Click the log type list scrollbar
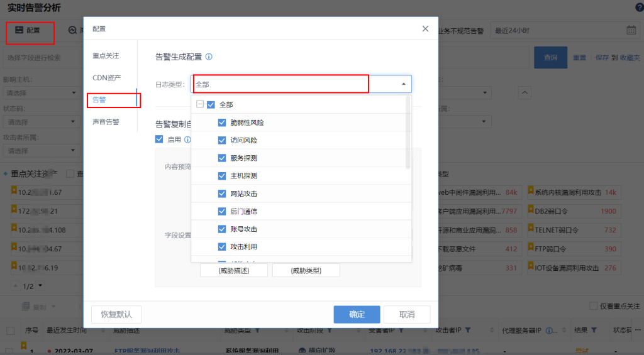The image size is (644, 355). [x=408, y=133]
